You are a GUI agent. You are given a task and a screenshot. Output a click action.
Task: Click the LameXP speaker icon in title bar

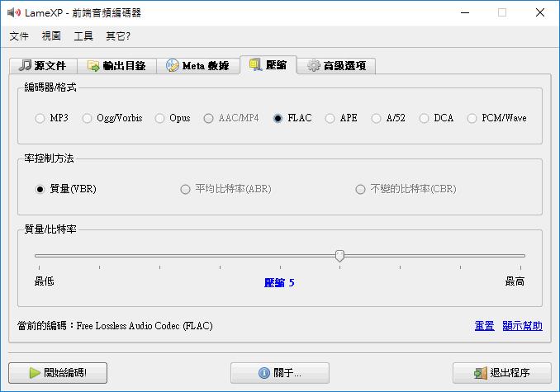pyautogui.click(x=14, y=12)
